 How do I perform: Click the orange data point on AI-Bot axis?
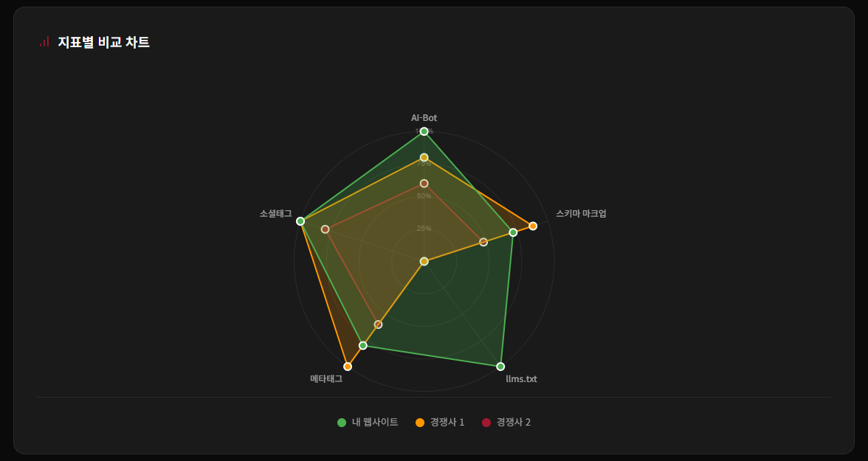tap(424, 157)
